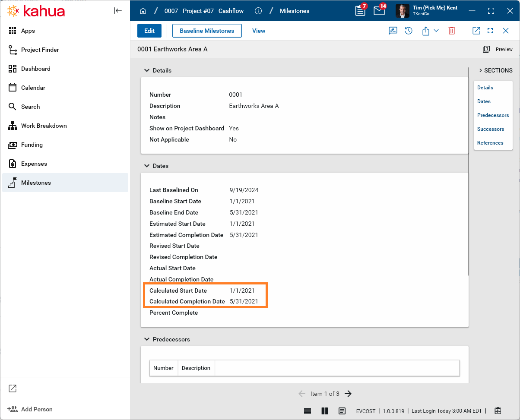Viewport: 520px width, 420px height.
Task: Jump to Successors in Sections panel
Action: 490,129
